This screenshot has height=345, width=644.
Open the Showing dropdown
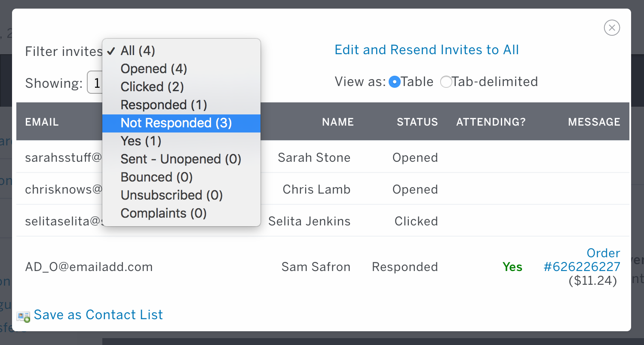(x=95, y=82)
